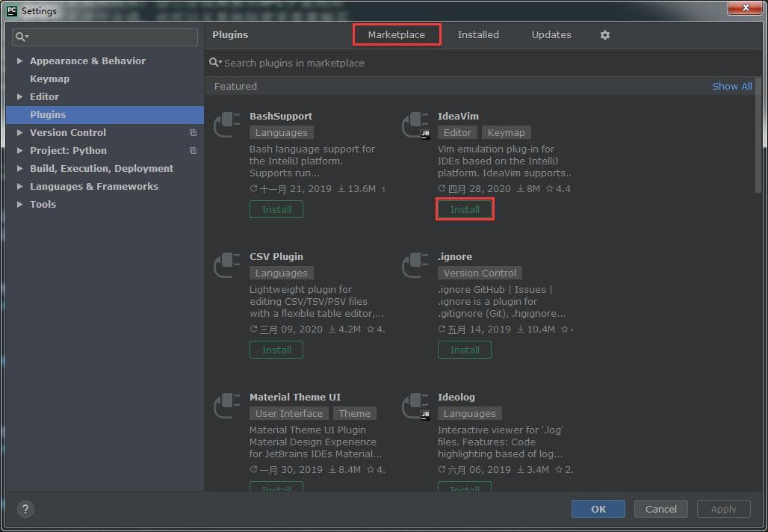Viewport: 768px width, 532px height.
Task: Switch to the Marketplace tab
Action: point(397,35)
